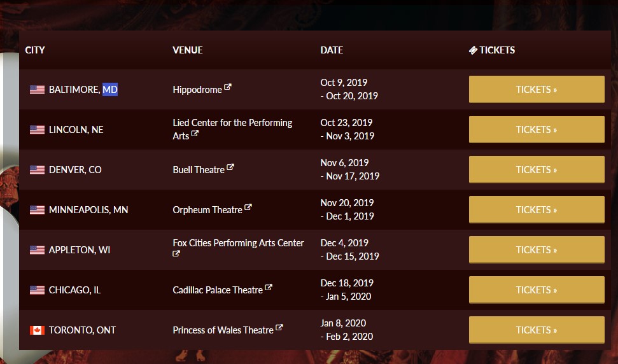The image size is (618, 364).
Task: Get tickets for the Baltimore show
Action: [537, 90]
